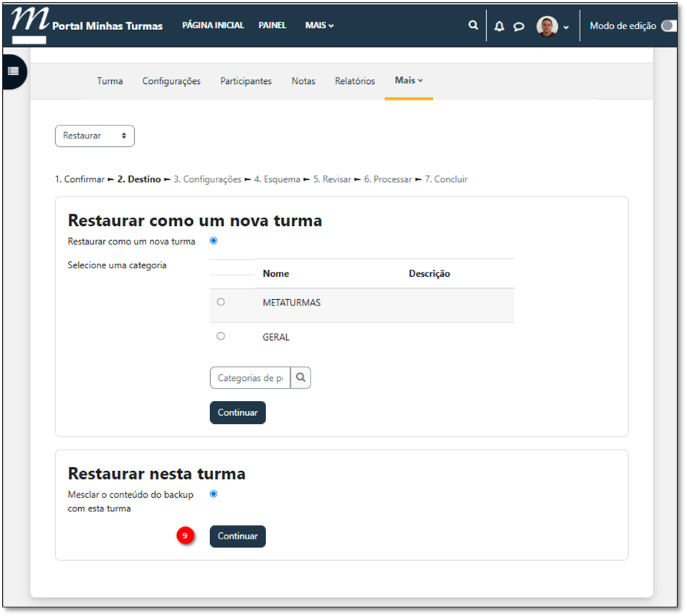Click the Categorias search input field
Viewport: 687px width, 616px height.
(x=250, y=378)
